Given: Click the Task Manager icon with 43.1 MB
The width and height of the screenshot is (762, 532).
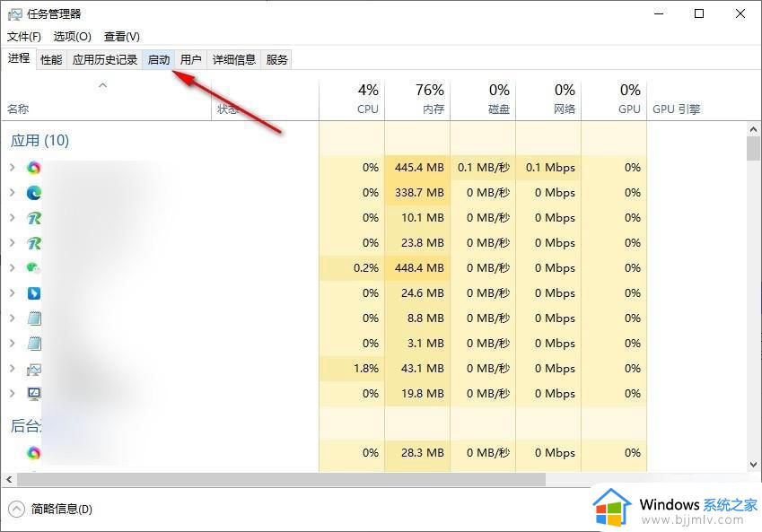Looking at the screenshot, I should (x=33, y=370).
